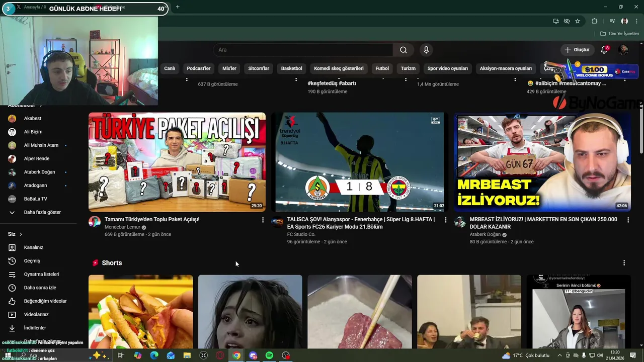644x362 pixels.
Task: Open Tüm Yer İşaretleri bookmarks folder
Action: point(620,34)
